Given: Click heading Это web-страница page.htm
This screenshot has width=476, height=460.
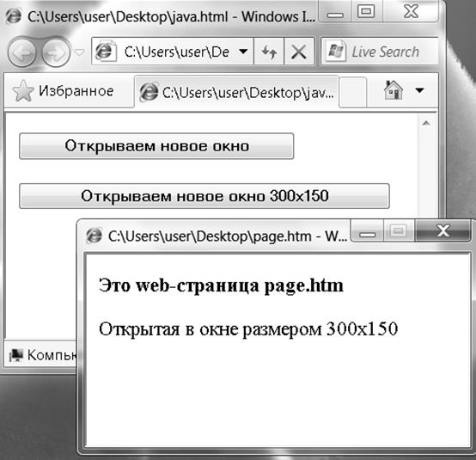Looking at the screenshot, I should [x=221, y=286].
